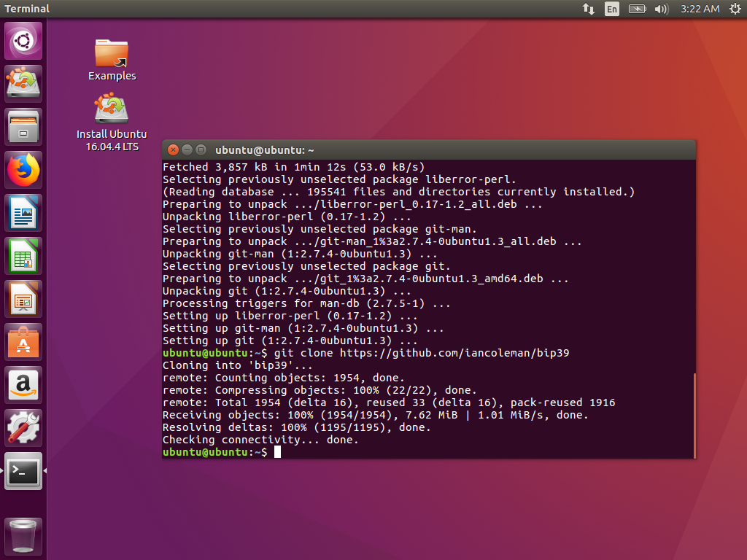This screenshot has width=747, height=560.
Task: Open the Trash bin
Action: [x=23, y=536]
